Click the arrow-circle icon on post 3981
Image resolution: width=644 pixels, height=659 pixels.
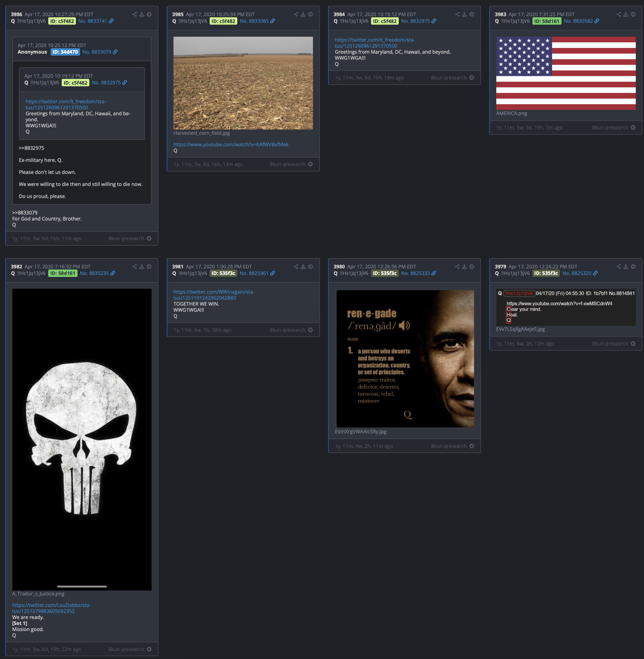point(310,267)
